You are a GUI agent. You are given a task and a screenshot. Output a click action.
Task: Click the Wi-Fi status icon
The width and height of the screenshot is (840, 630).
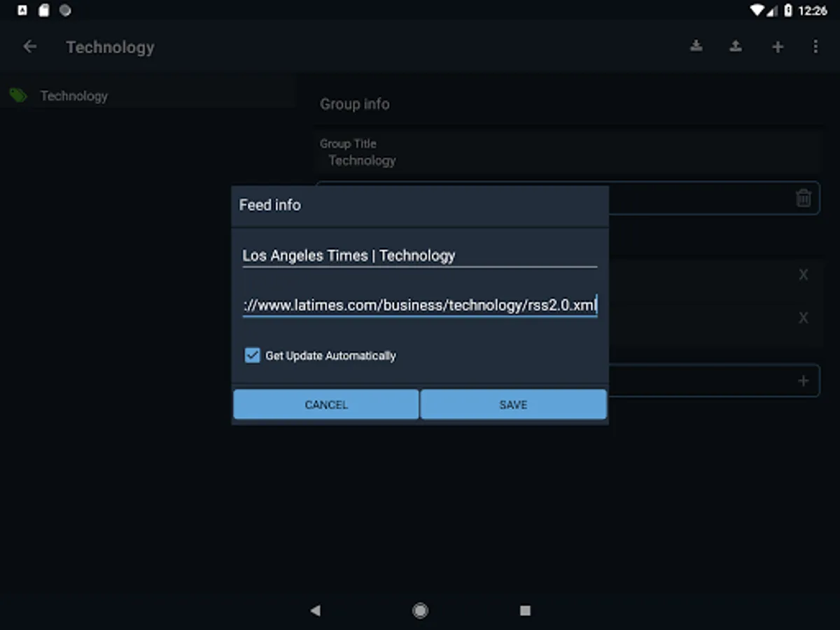[x=757, y=10]
